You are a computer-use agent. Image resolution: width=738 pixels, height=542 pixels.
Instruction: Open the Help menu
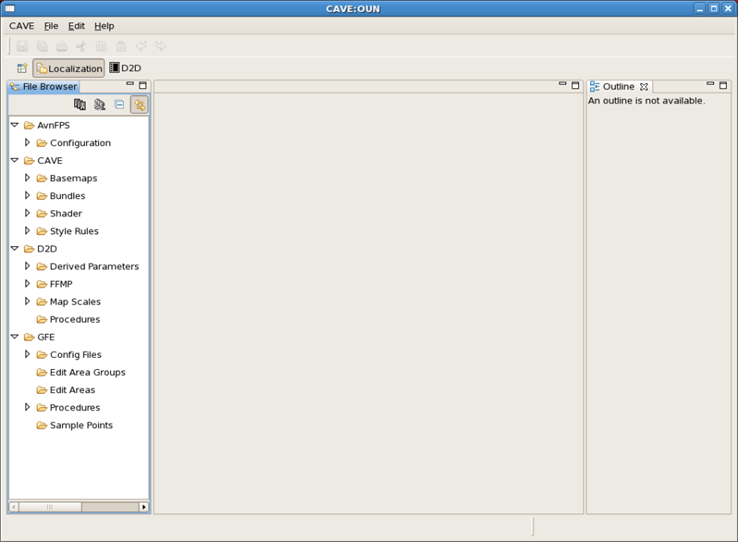click(x=104, y=26)
